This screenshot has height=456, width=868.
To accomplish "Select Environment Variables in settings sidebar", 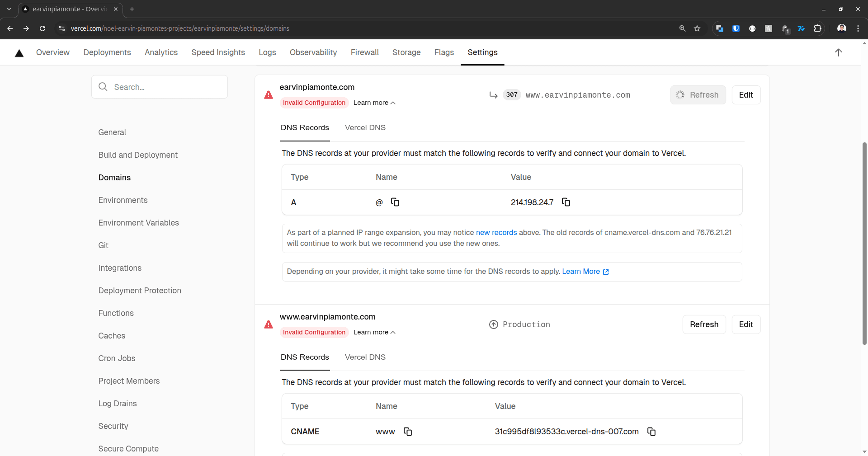I will pos(138,223).
